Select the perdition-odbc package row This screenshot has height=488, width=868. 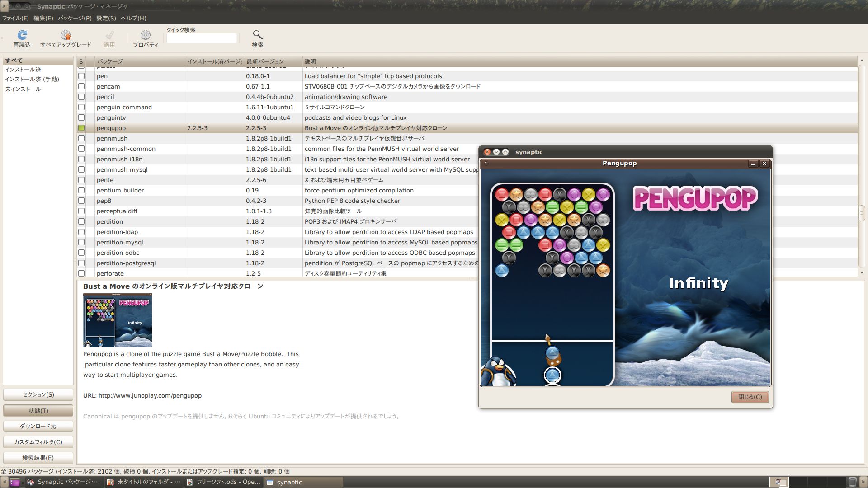click(278, 253)
